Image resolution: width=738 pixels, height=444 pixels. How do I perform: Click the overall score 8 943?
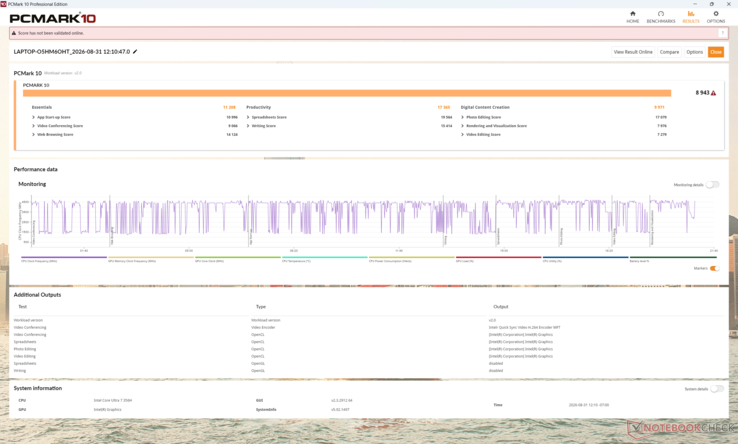point(702,93)
